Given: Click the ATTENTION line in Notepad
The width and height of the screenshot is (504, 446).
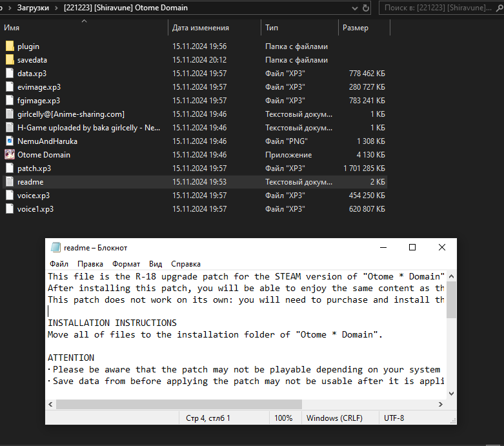Looking at the screenshot, I should click(x=71, y=358).
